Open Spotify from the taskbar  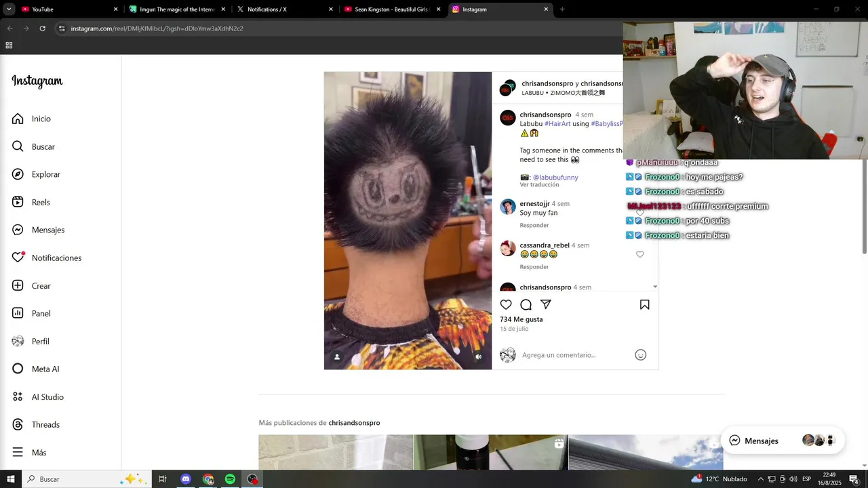(231, 479)
